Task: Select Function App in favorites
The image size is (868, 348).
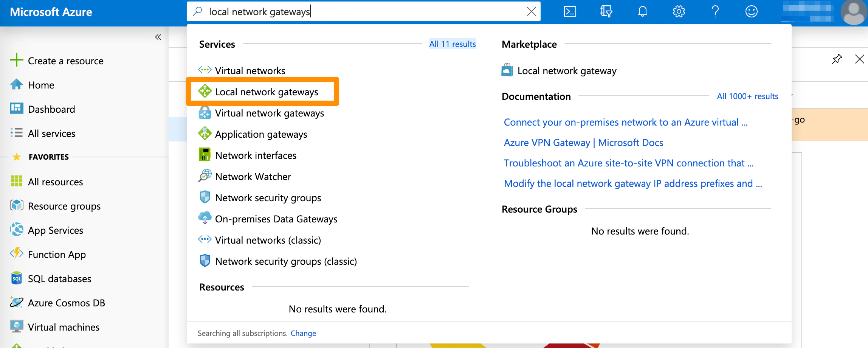Action: [x=57, y=254]
